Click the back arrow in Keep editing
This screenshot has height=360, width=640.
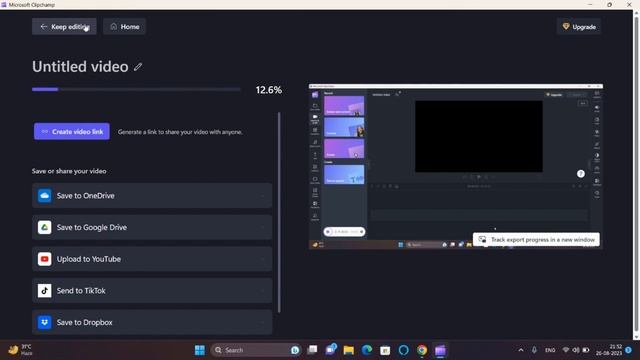44,27
